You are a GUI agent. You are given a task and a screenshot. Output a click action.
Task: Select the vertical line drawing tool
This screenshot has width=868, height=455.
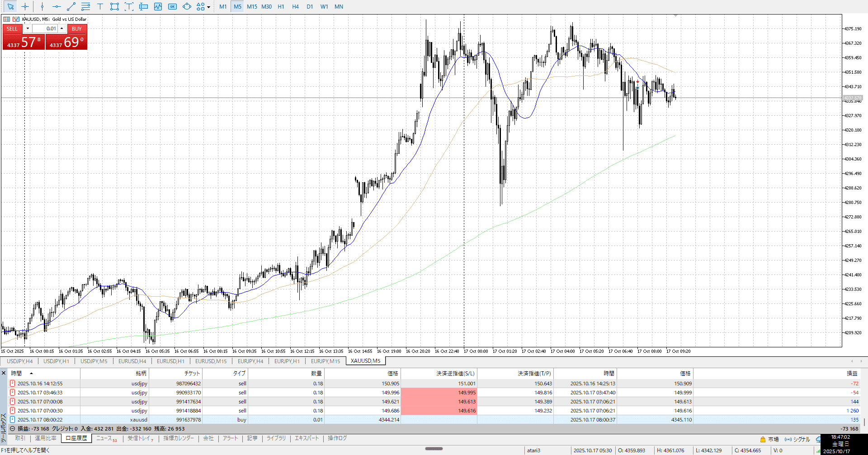tap(42, 6)
